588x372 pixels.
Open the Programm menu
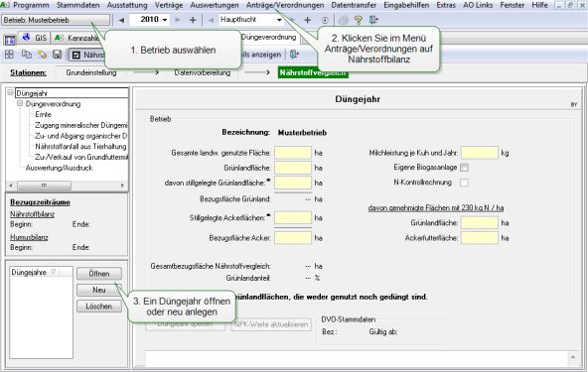coord(31,5)
